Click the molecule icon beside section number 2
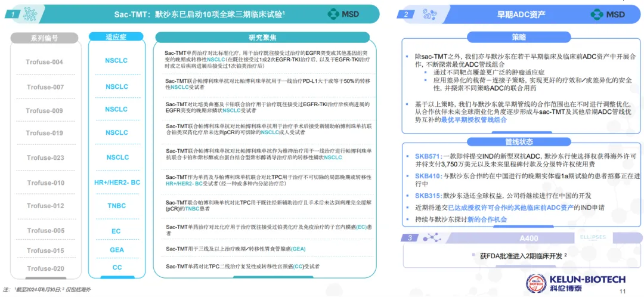The image size is (644, 297). pos(429,14)
